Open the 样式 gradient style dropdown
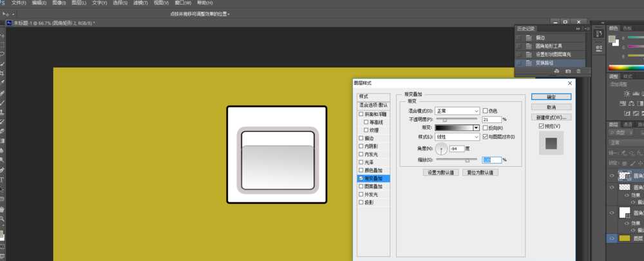 click(x=457, y=137)
